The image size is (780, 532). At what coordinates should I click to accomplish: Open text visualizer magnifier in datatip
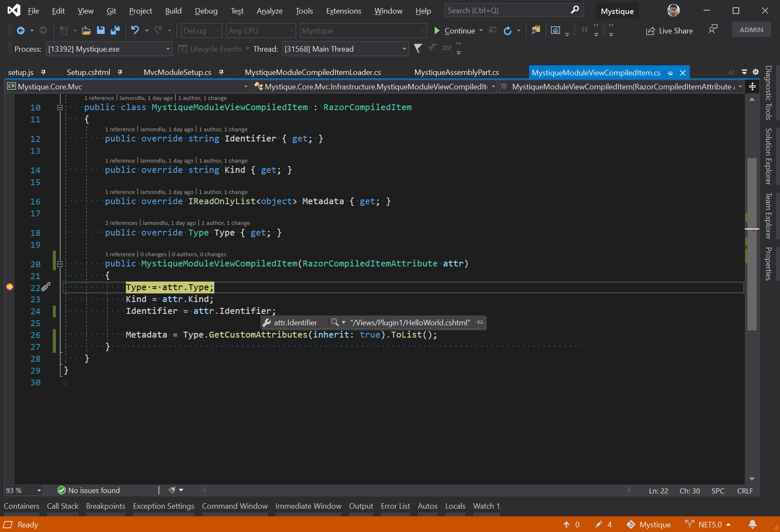[335, 322]
